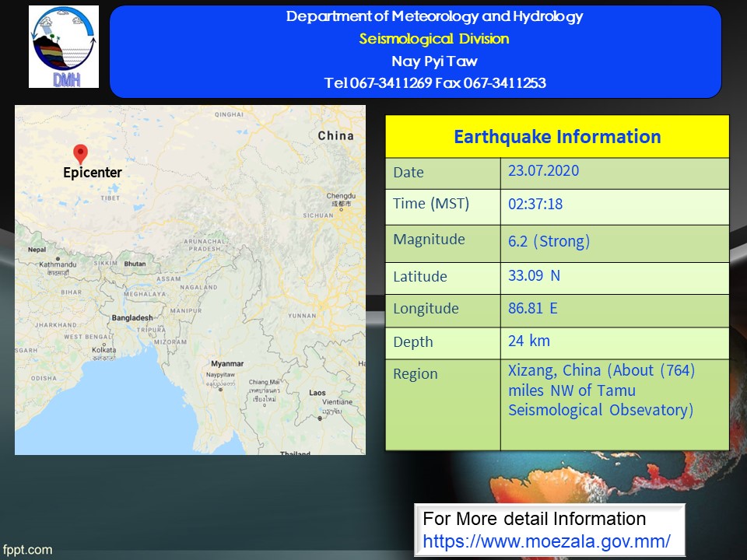Screen dimensions: 747x560
Task: Open the moezala.gov.mm website link
Action: click(546, 541)
